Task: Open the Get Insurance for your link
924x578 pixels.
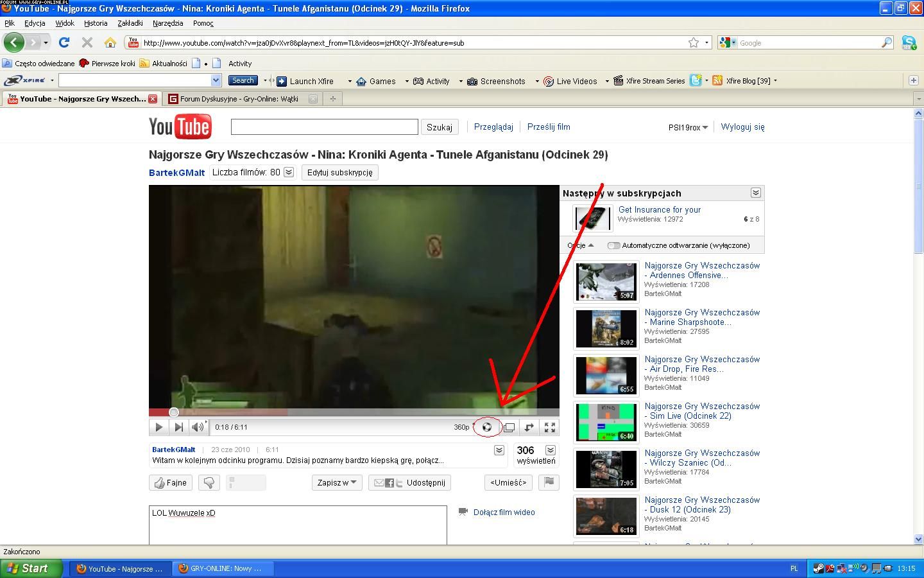Action: [x=660, y=210]
